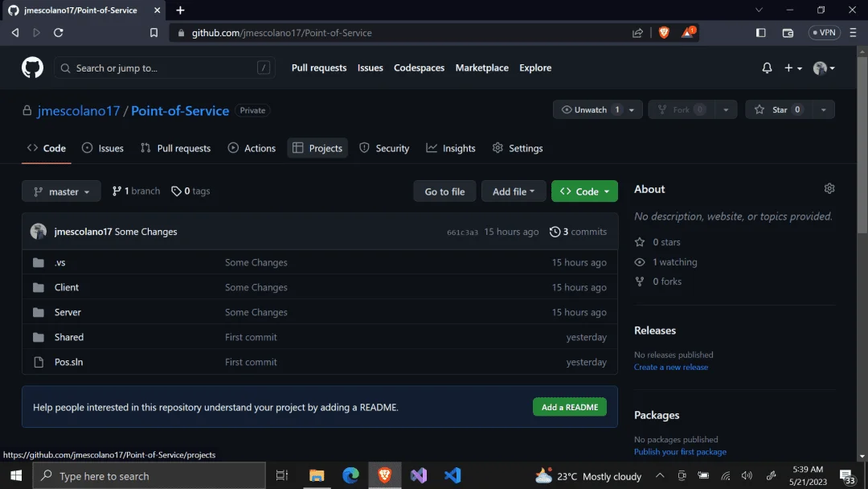This screenshot has width=868, height=489.
Task: Click Publish your first package link
Action: [680, 451]
